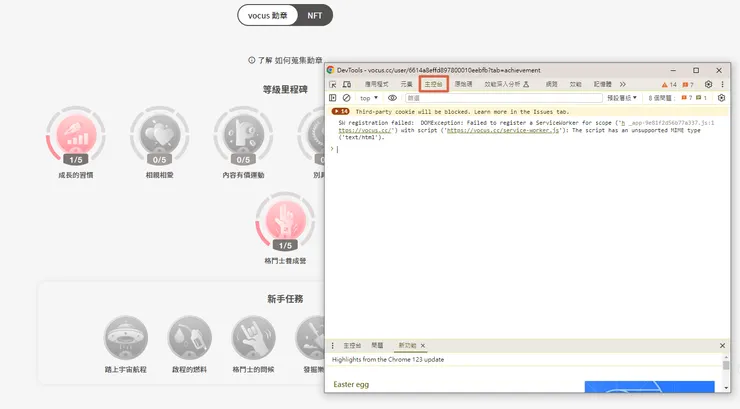Open the 預設層級 log level dropdown

(x=622, y=98)
